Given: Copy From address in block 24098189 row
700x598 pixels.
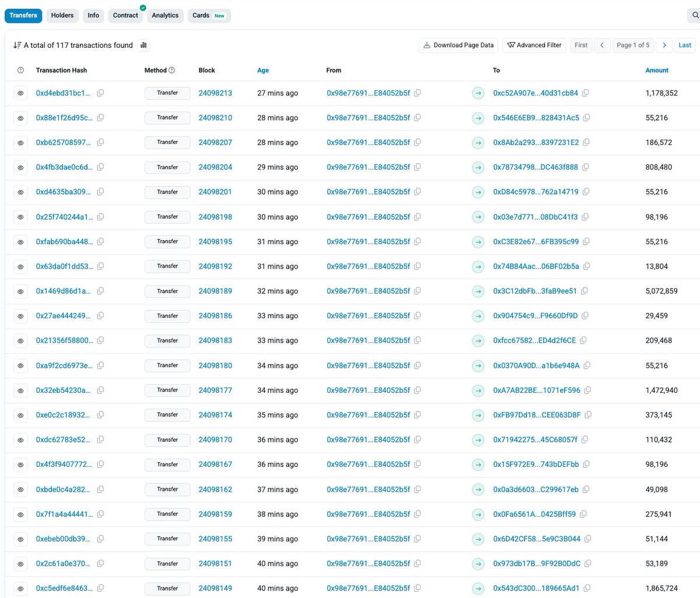Looking at the screenshot, I should 418,291.
